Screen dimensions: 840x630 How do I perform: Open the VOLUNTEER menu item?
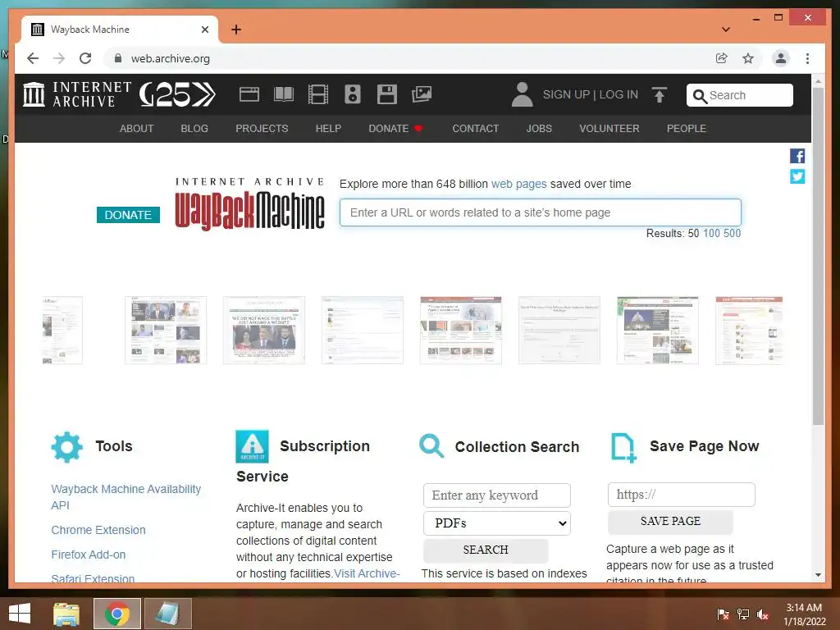click(x=609, y=129)
